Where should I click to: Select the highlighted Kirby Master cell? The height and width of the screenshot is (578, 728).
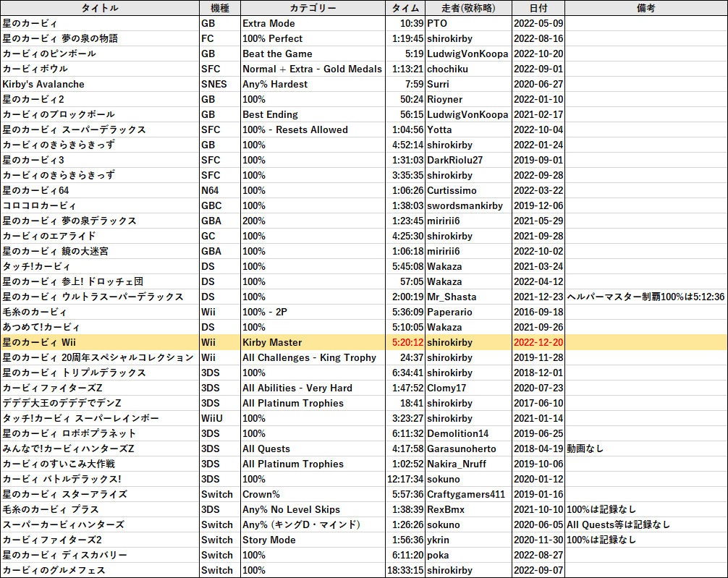point(313,342)
